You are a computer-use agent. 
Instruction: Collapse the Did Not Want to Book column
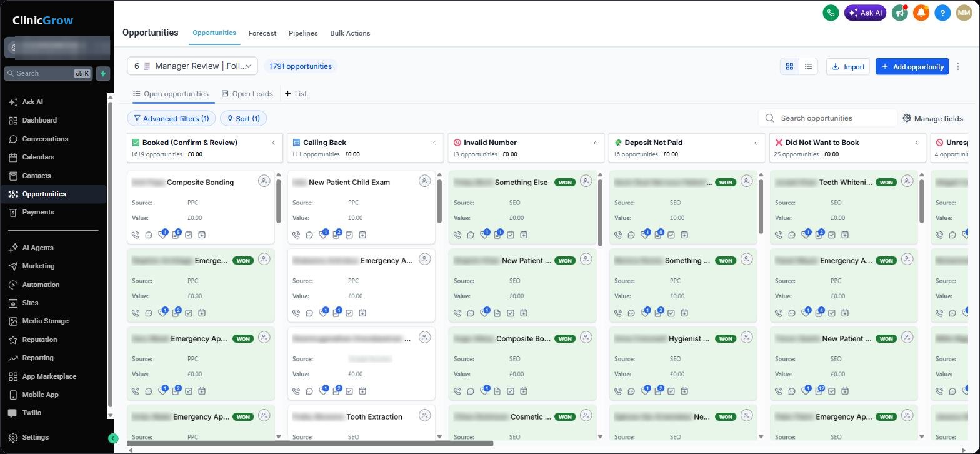(x=916, y=143)
